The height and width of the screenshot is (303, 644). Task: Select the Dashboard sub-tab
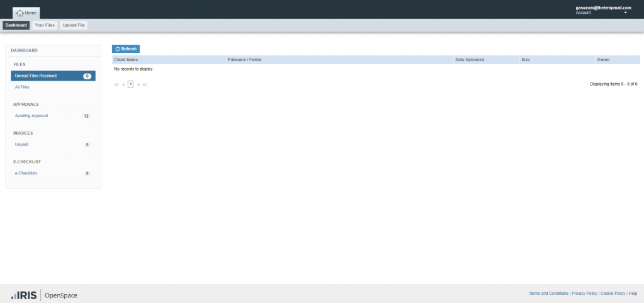click(x=16, y=25)
